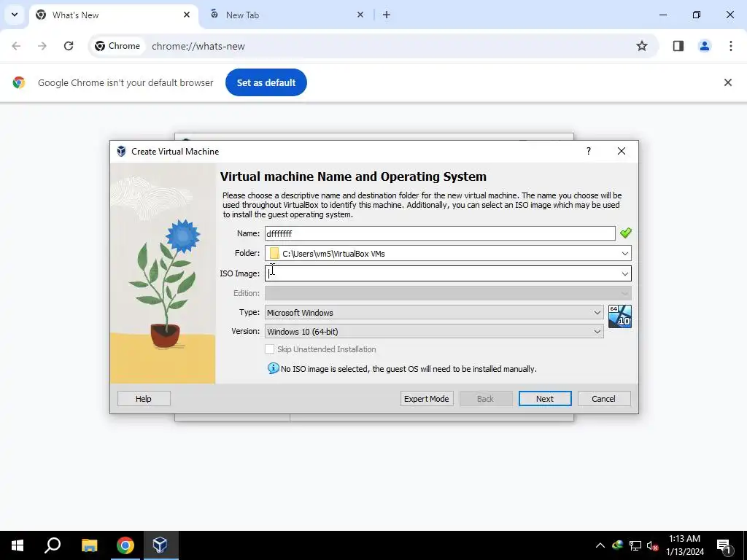Click the dialog question mark help button
This screenshot has height=560, width=747.
pyautogui.click(x=589, y=151)
